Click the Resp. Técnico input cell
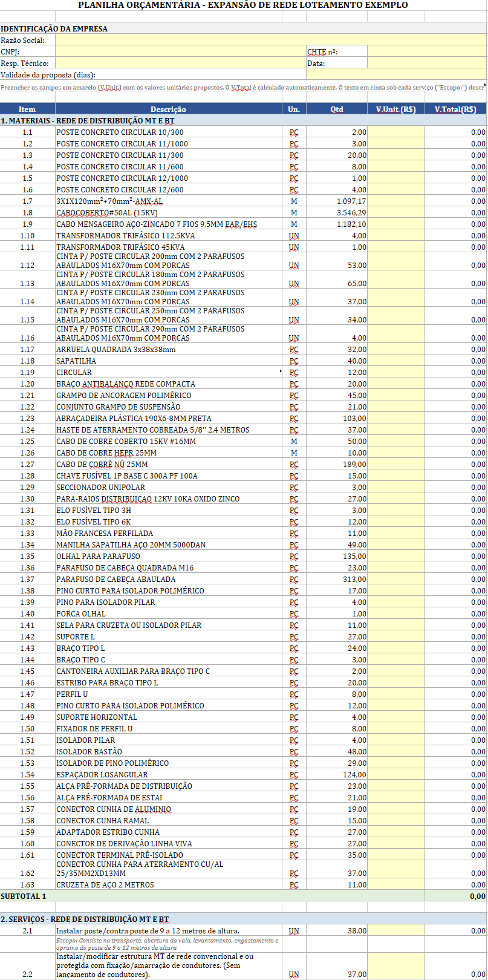The height and width of the screenshot is (980, 488). click(181, 63)
